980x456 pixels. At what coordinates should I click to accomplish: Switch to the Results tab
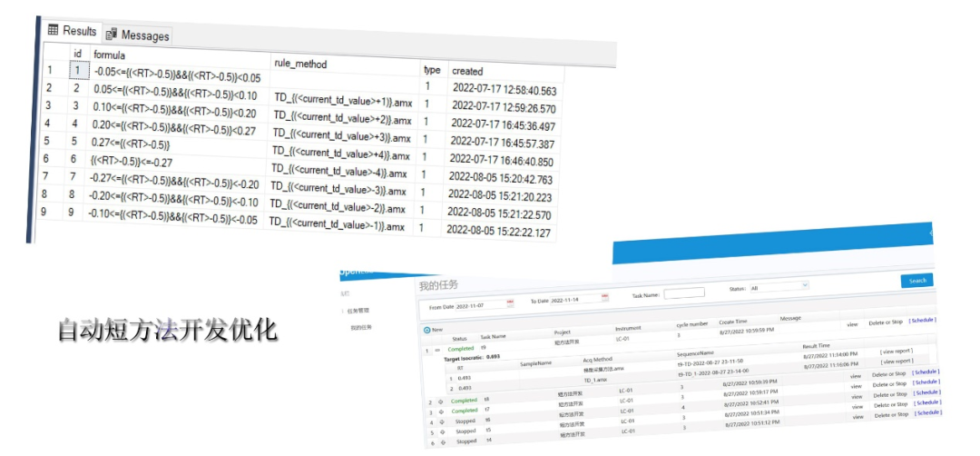(x=72, y=31)
